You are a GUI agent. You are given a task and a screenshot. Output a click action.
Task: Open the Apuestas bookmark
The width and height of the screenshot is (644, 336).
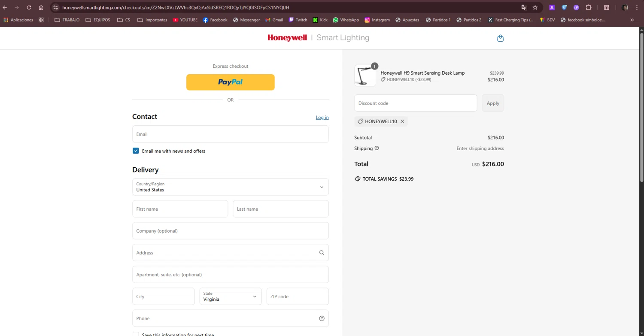[x=407, y=20]
